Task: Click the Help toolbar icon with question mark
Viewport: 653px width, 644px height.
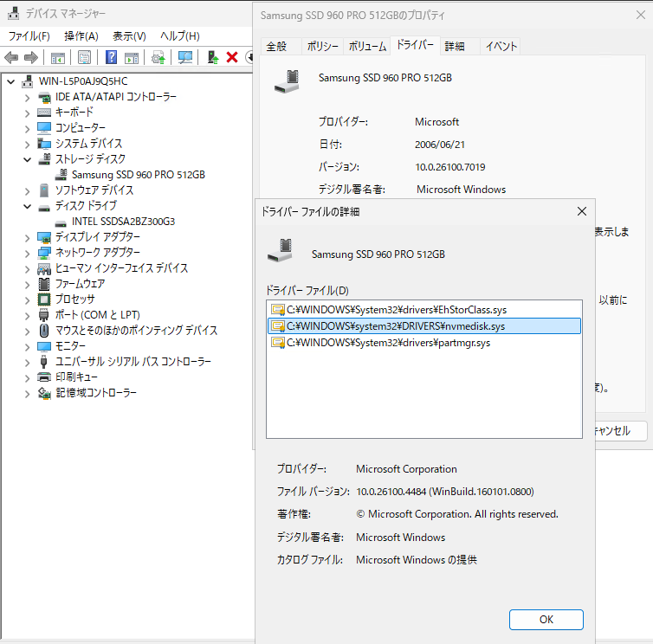Action: (112, 57)
